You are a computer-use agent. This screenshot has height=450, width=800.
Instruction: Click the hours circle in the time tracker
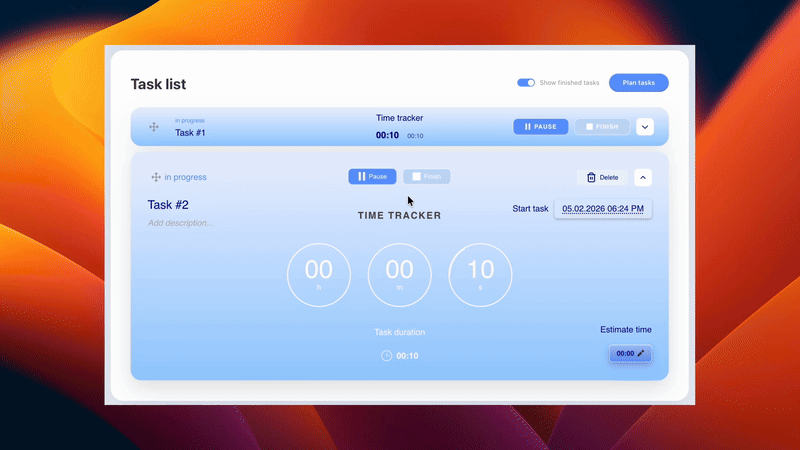click(319, 274)
